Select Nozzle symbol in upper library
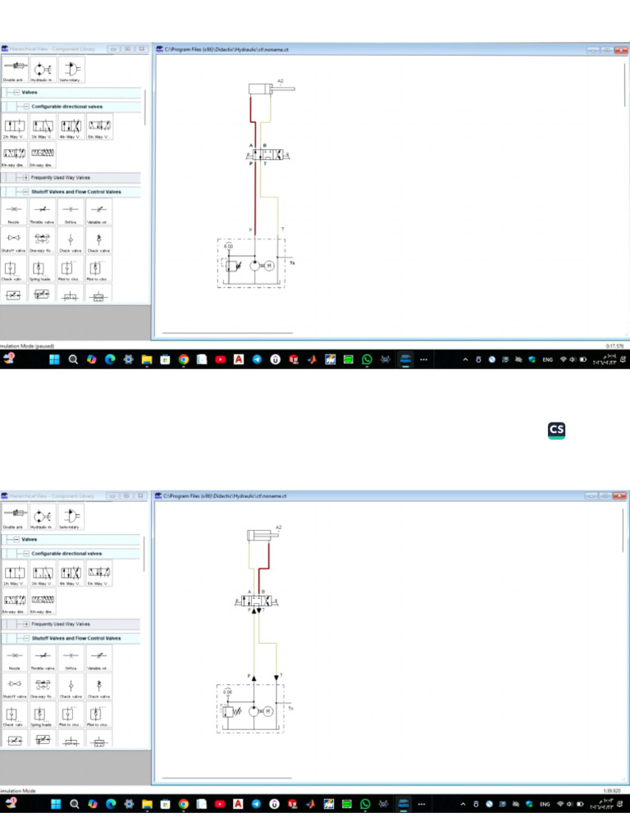Image resolution: width=630 pixels, height=840 pixels. (x=14, y=212)
